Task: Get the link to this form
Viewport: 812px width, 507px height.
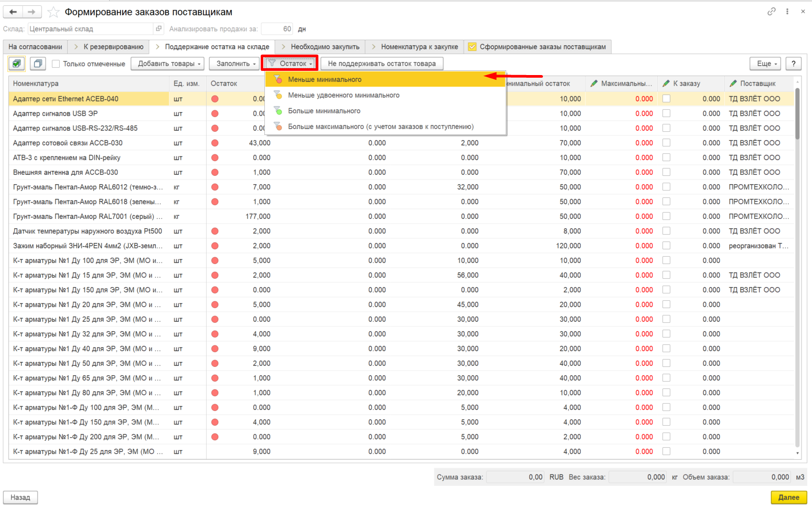Action: coord(771,11)
